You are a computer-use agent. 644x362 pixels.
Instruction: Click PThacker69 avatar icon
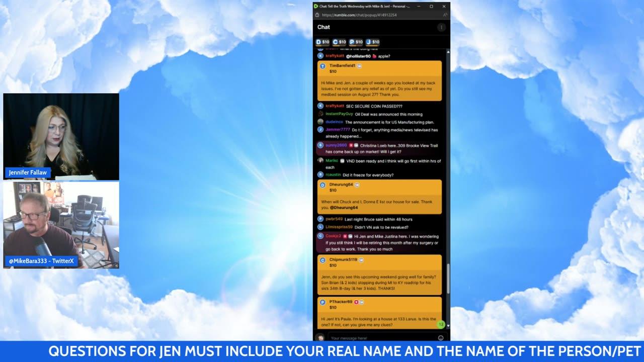pos(323,302)
